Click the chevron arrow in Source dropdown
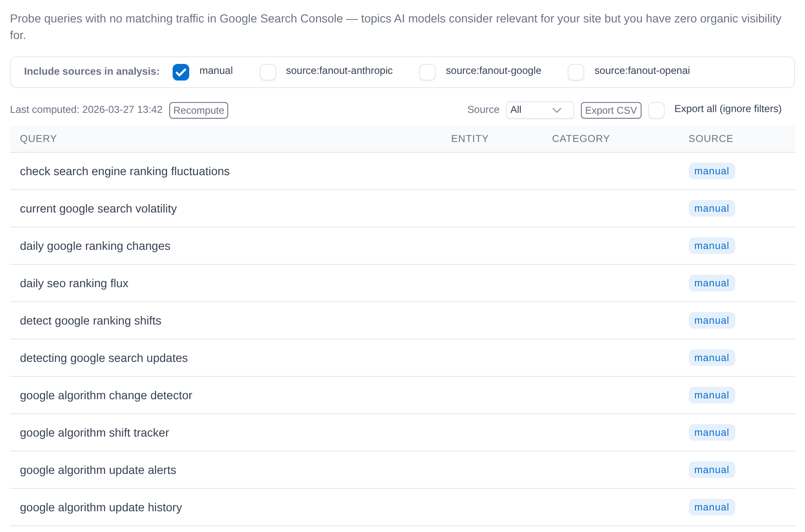The height and width of the screenshot is (532, 805). [557, 110]
